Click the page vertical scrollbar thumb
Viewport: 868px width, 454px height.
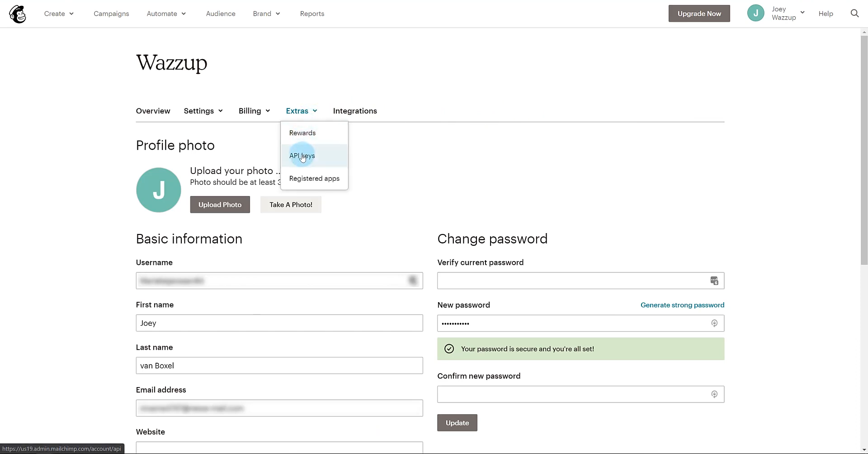(x=864, y=150)
